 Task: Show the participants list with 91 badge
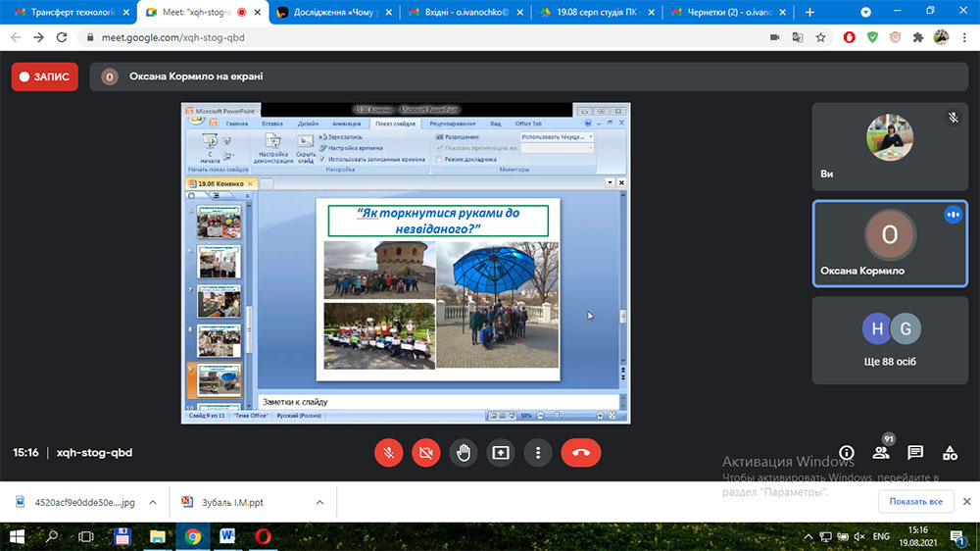pos(881,452)
